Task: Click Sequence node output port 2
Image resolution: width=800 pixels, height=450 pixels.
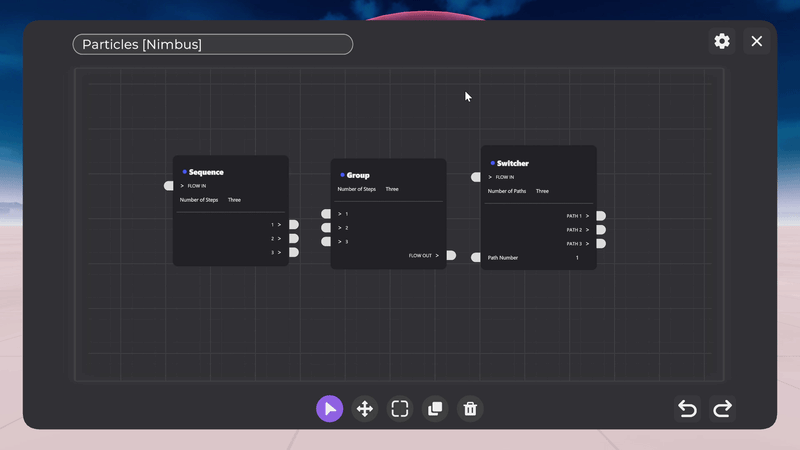Action: (294, 238)
